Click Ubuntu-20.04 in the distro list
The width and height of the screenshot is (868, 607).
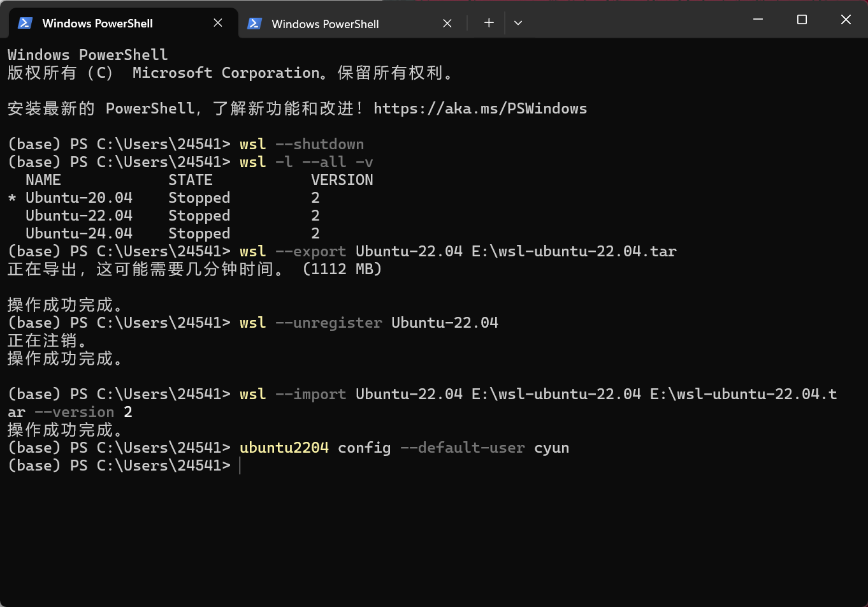point(79,198)
